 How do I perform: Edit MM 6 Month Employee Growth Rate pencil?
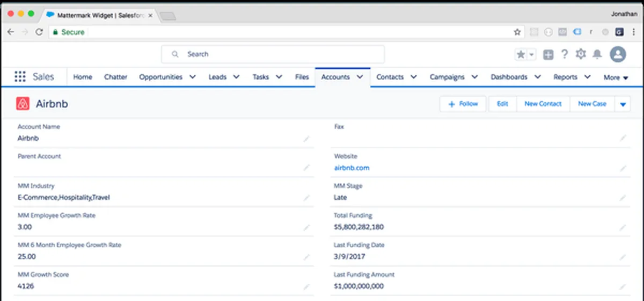point(306,257)
